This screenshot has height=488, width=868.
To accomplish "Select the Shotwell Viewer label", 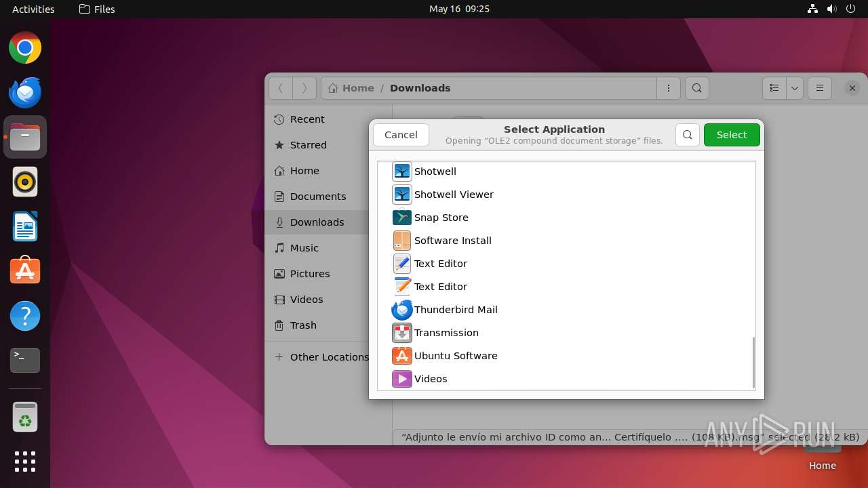I will tap(454, 195).
